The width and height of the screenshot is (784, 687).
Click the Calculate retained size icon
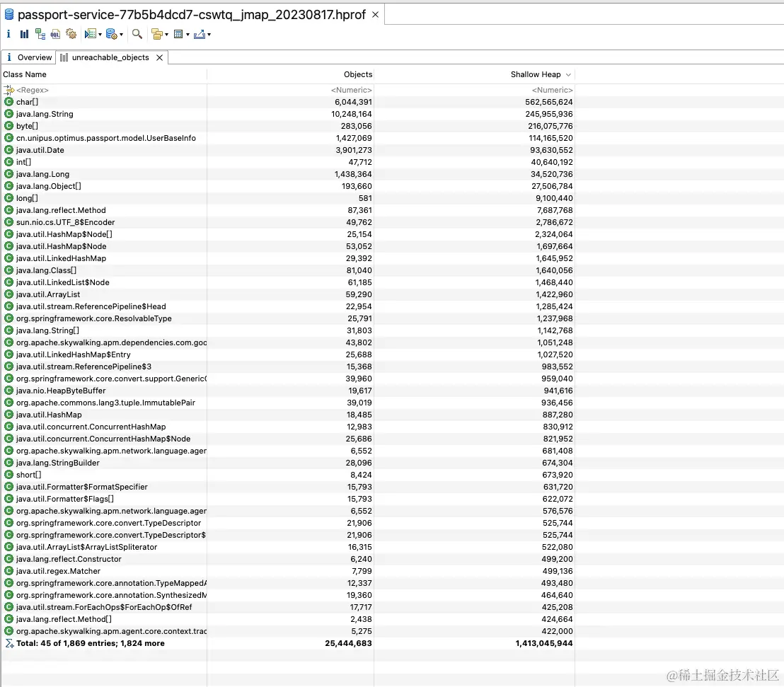point(178,34)
